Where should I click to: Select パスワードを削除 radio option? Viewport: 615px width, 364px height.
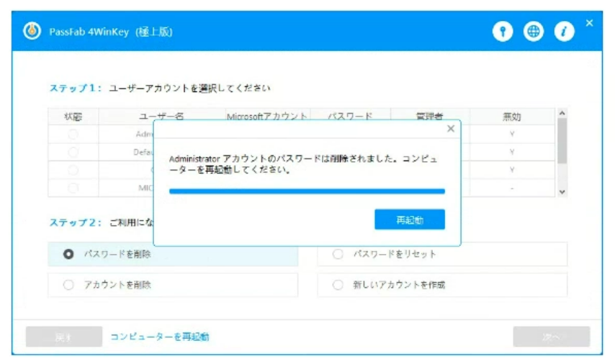click(x=68, y=254)
